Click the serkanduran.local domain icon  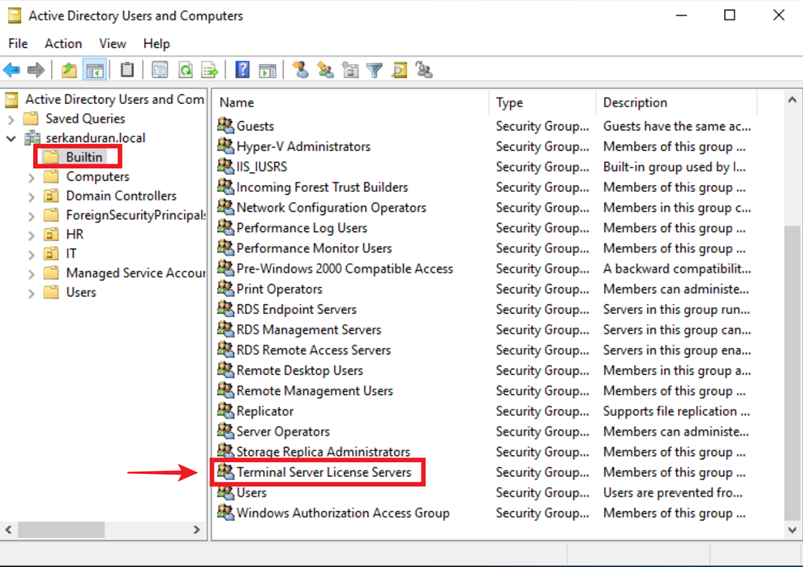(32, 137)
